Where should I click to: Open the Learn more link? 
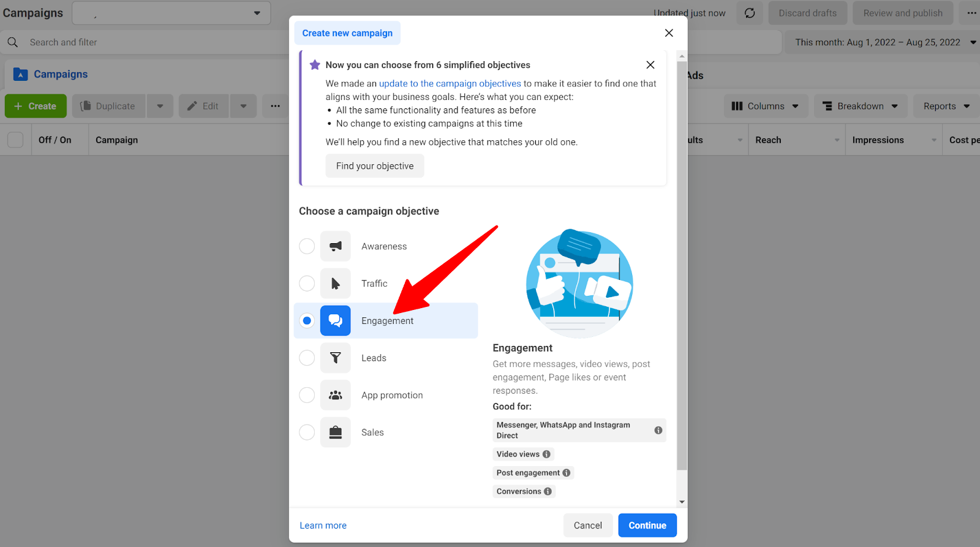pyautogui.click(x=323, y=526)
